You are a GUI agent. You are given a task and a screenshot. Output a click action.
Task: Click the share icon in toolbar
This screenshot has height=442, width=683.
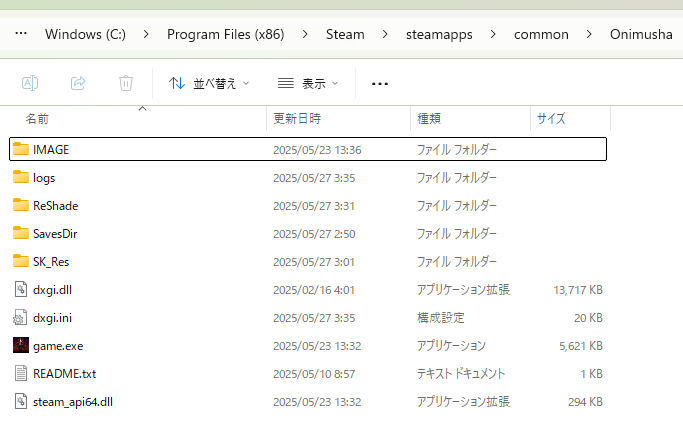click(78, 83)
